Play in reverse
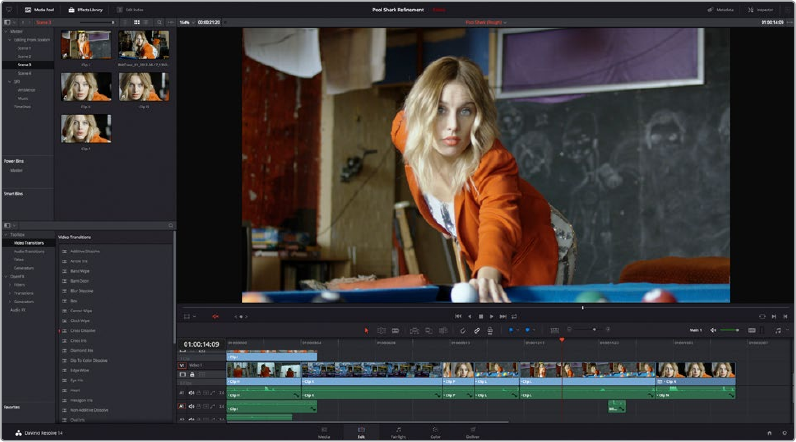The width and height of the screenshot is (796, 442). pos(470,316)
